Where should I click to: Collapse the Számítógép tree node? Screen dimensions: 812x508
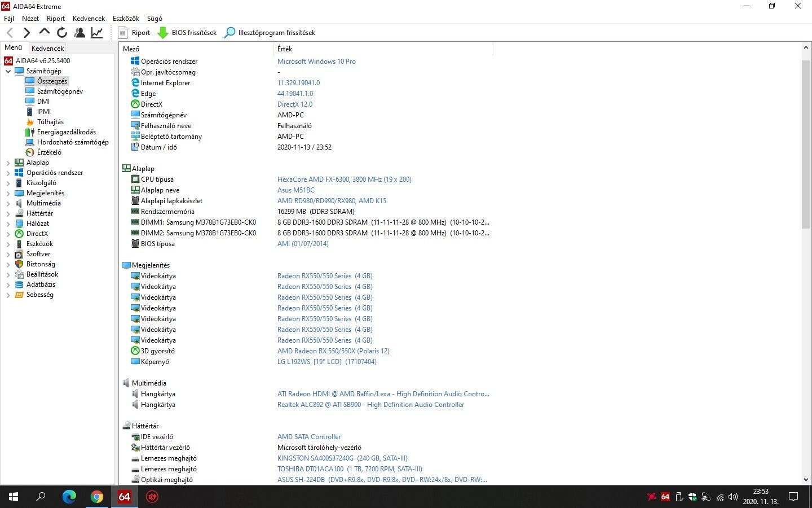pos(8,71)
